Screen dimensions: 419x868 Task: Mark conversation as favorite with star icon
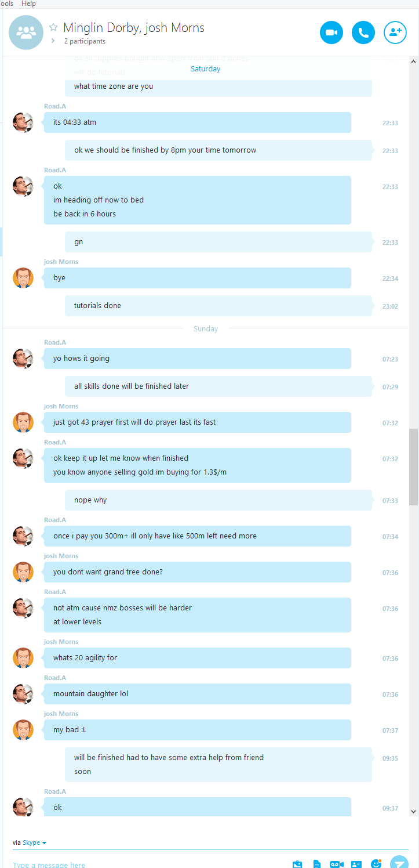click(x=53, y=27)
